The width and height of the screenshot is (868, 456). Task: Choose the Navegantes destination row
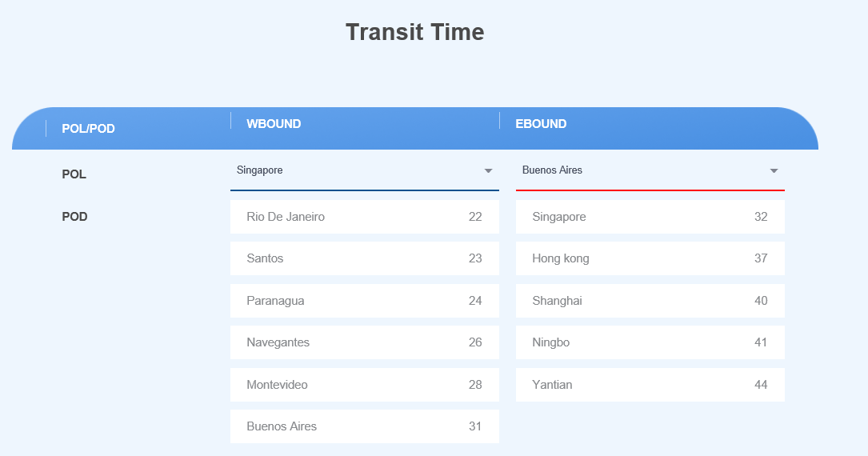[x=364, y=342]
